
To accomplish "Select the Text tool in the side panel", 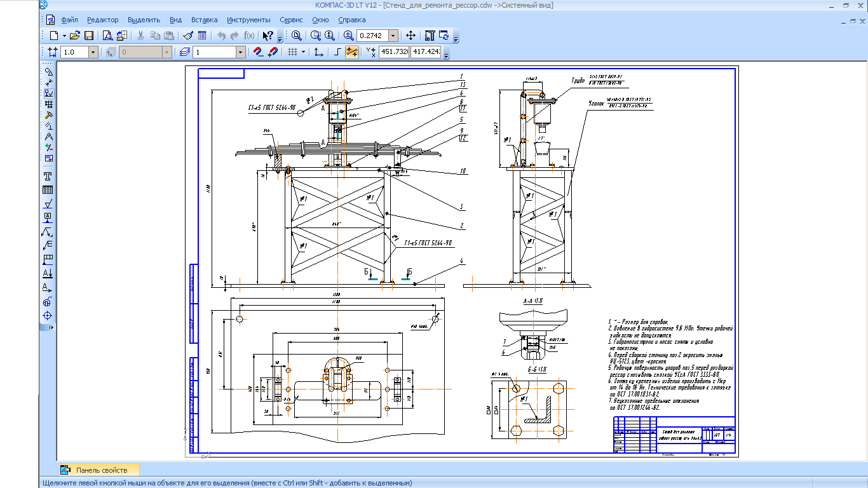I will [48, 176].
